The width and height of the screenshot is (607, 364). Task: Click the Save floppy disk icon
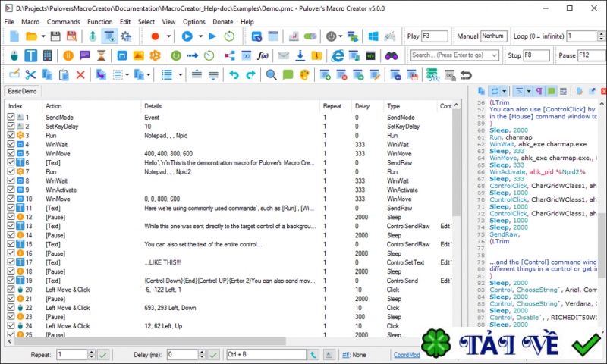55,36
